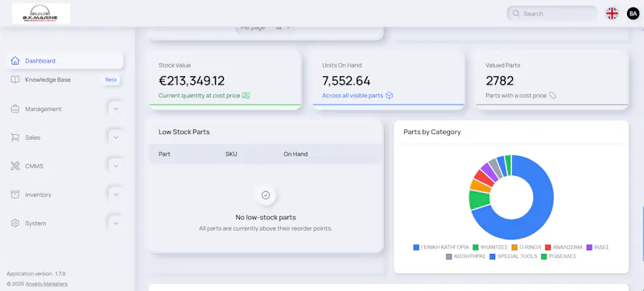The width and height of the screenshot is (644, 291).
Task: Click the tag icon under Valued Parts
Action: tap(553, 96)
